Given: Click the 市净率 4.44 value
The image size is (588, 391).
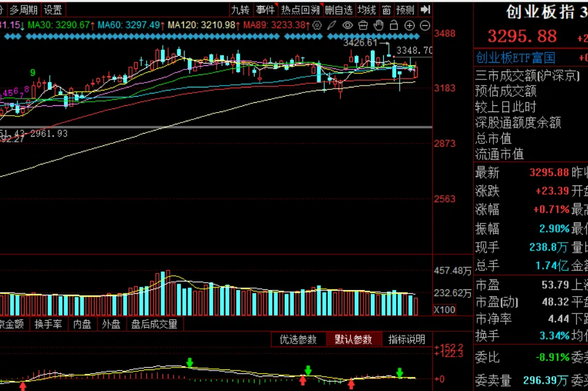Looking at the screenshot, I should tap(558, 319).
